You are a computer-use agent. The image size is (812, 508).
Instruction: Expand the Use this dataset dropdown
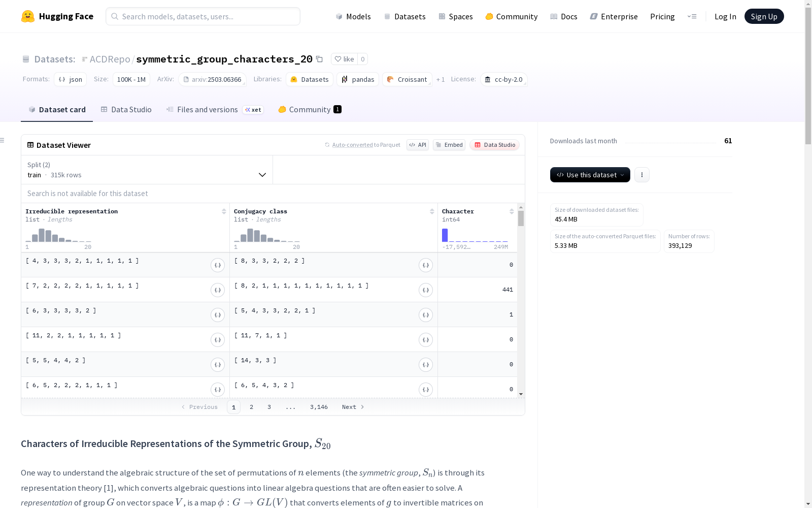590,175
